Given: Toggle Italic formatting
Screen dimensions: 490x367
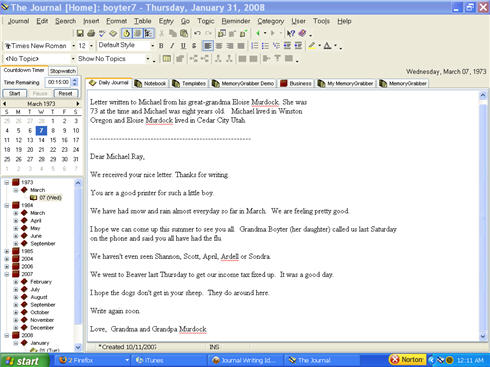Looking at the screenshot, I should coord(172,46).
